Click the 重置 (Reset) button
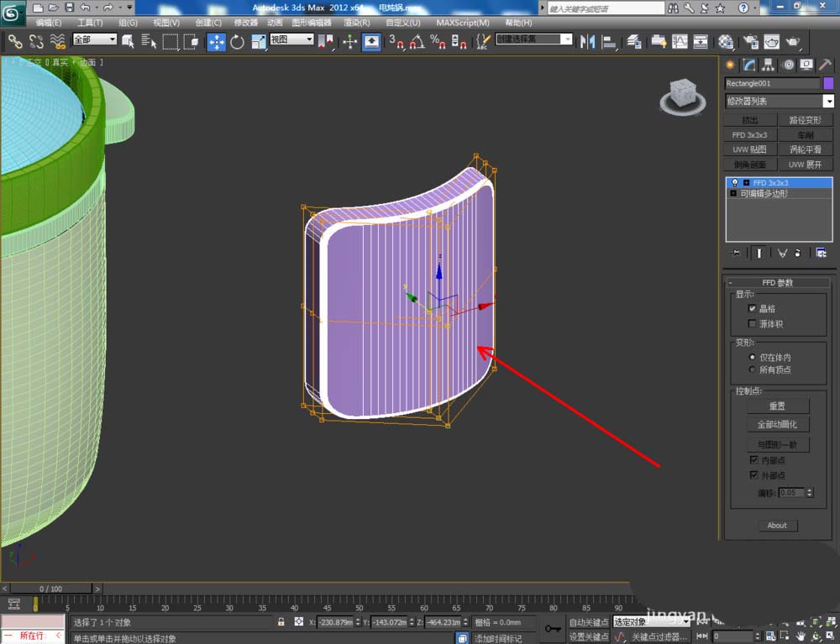The width and height of the screenshot is (840, 644). [x=777, y=406]
